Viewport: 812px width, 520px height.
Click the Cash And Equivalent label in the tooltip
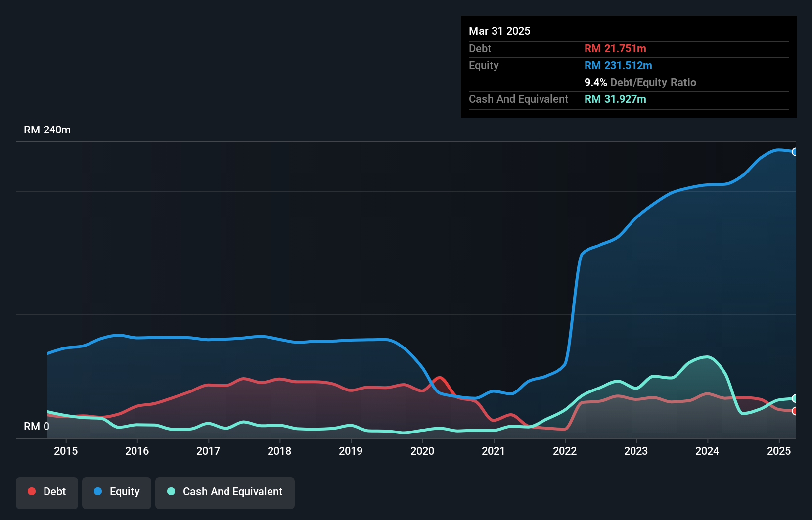coord(518,99)
